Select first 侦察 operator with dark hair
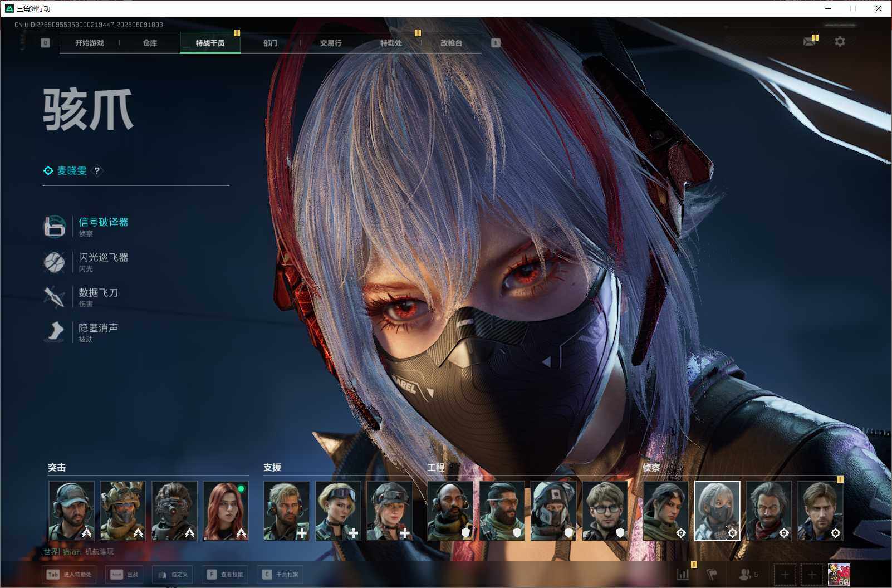Viewport: 892px width, 588px height. [665, 511]
